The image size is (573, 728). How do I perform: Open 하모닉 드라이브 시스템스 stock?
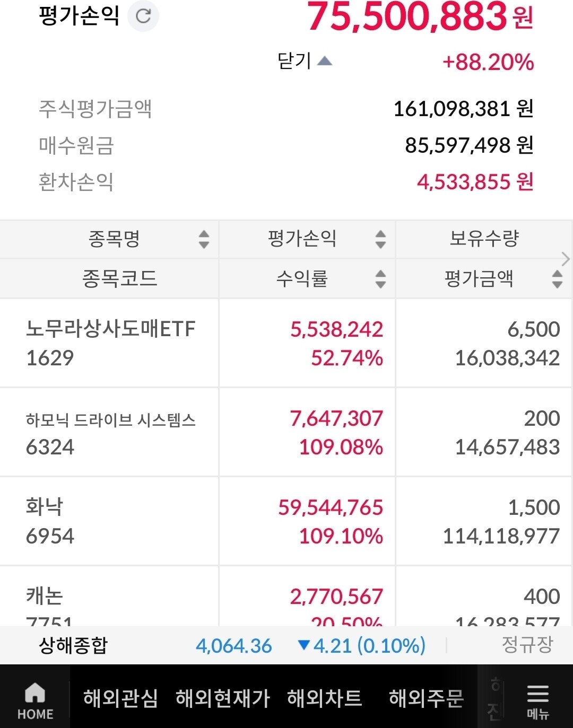(x=286, y=432)
